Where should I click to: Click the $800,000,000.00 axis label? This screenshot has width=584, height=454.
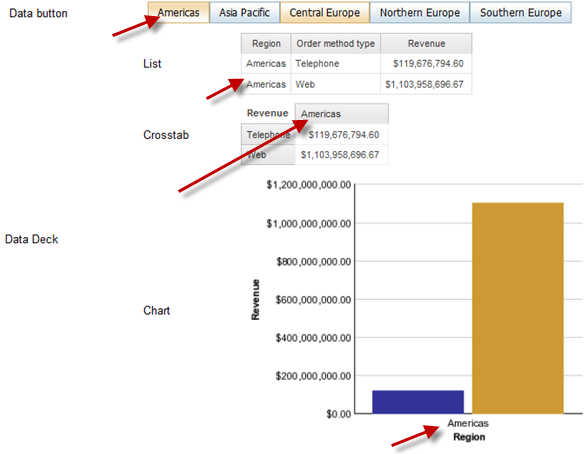314,262
